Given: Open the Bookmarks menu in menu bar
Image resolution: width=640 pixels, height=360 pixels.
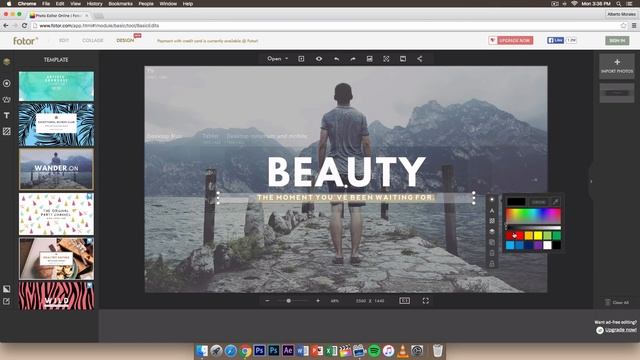Looking at the screenshot, I should point(120,4).
